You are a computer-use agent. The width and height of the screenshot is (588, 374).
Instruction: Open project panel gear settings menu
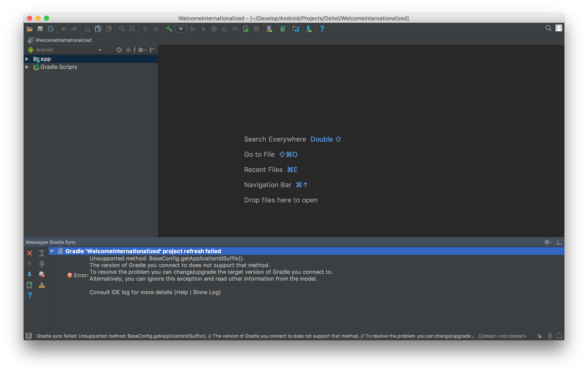pos(142,50)
